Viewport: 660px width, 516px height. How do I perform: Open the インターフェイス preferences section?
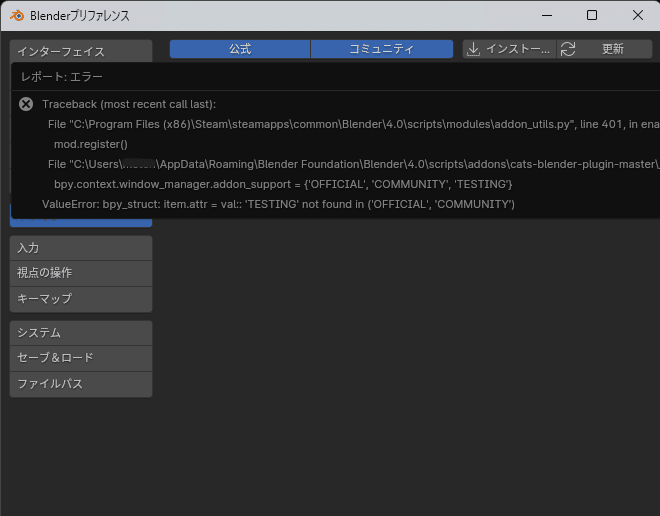(81, 51)
